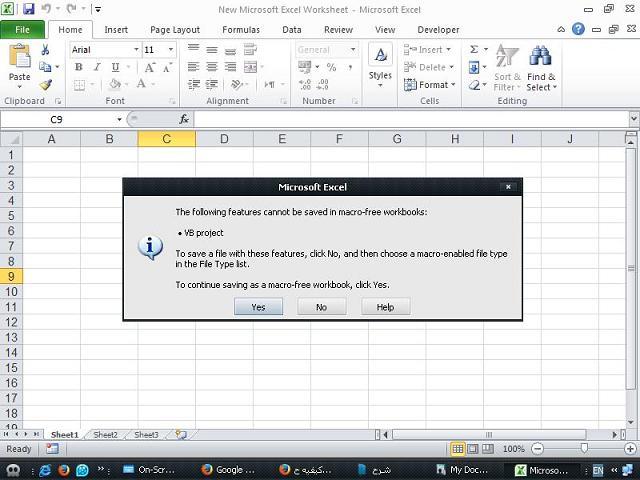The image size is (640, 480).
Task: Click the macro recording icon in status bar
Action: pyautogui.click(x=52, y=449)
